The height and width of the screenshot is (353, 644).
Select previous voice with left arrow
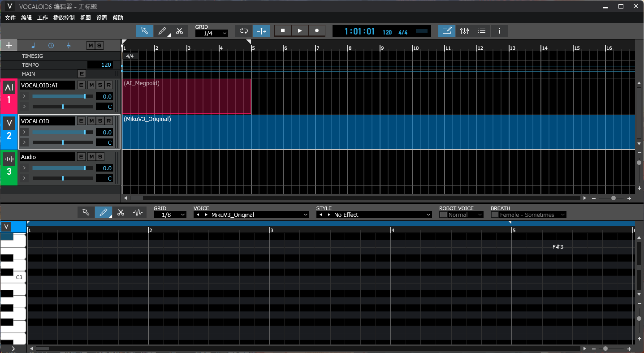[198, 215]
